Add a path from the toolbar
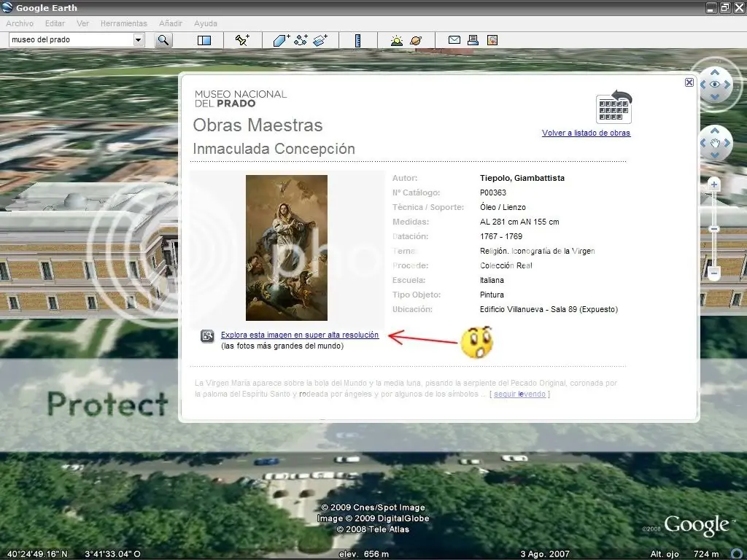This screenshot has height=560, width=747. 301,40
